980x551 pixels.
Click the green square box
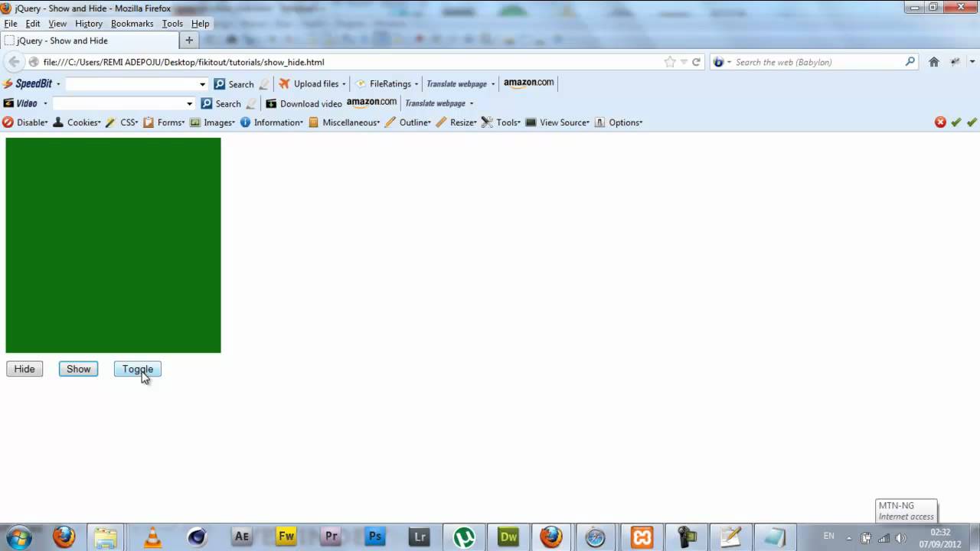click(113, 245)
